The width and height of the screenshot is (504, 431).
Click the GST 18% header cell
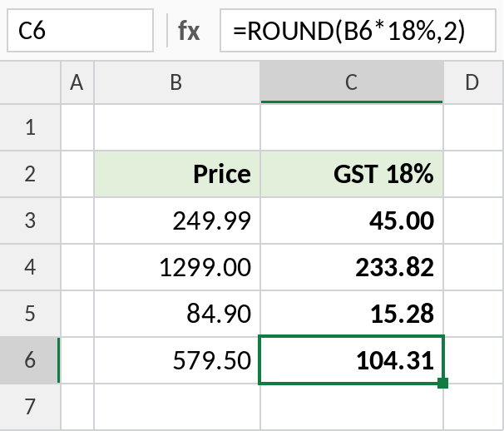pyautogui.click(x=352, y=174)
